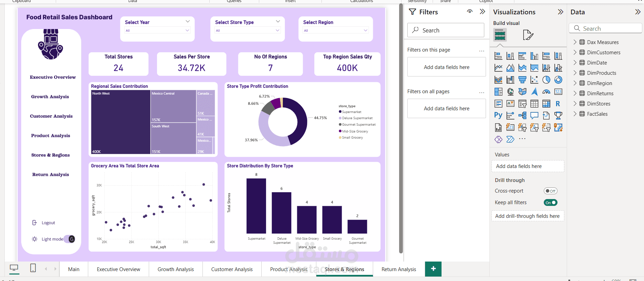The width and height of the screenshot is (644, 281).
Task: Turn off Keep all filters
Action: coord(550,202)
